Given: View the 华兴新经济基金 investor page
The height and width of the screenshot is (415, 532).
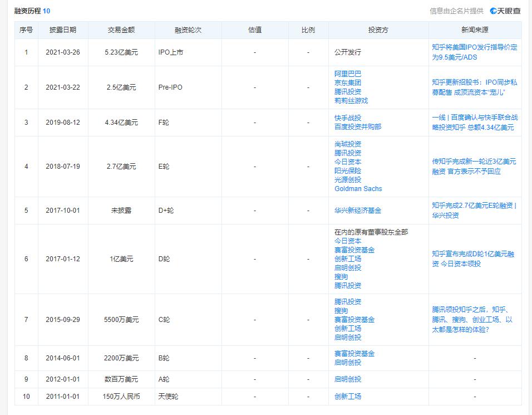Looking at the screenshot, I should 358,211.
